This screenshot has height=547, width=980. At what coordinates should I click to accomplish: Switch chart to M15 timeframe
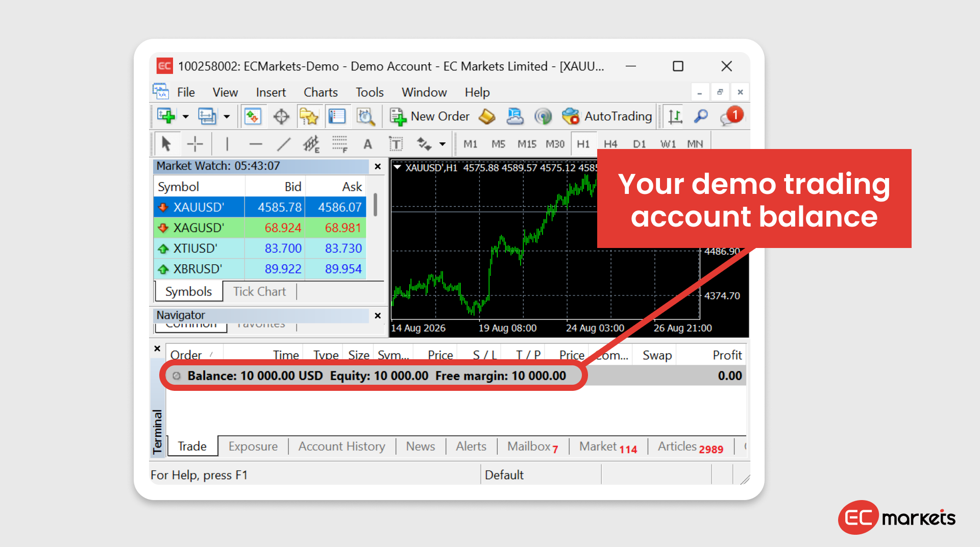(527, 144)
